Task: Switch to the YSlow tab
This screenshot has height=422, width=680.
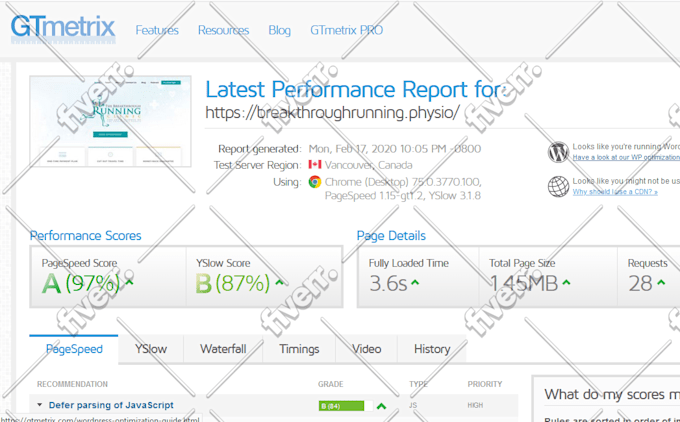Action: (151, 349)
